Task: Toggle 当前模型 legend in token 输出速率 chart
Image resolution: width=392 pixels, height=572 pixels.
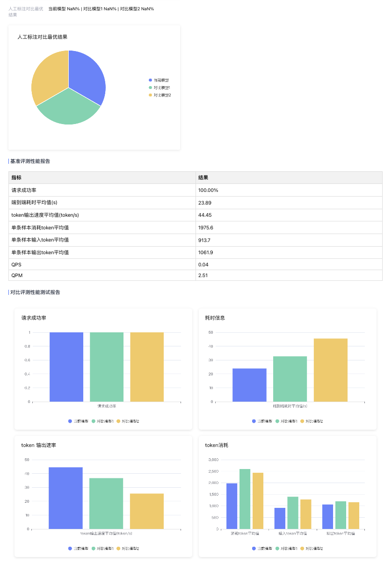Action: pos(78,549)
